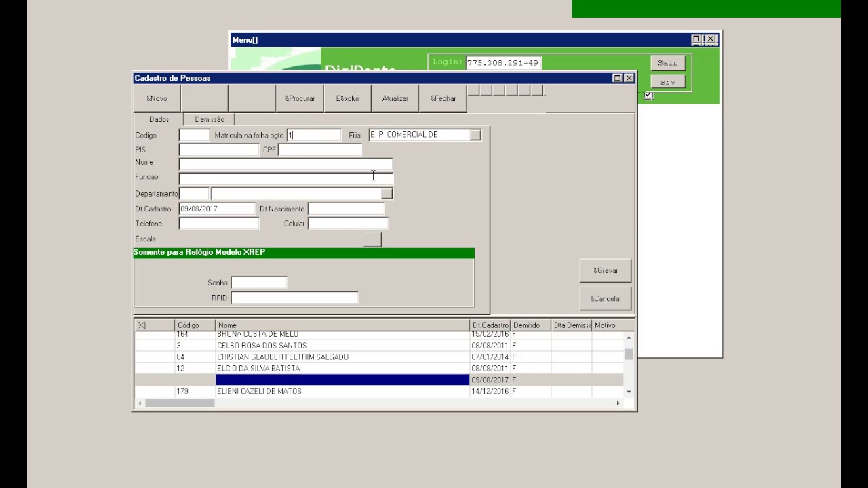Image resolution: width=868 pixels, height=488 pixels.
Task: Click the Dta.Demissão column header
Action: (572, 325)
